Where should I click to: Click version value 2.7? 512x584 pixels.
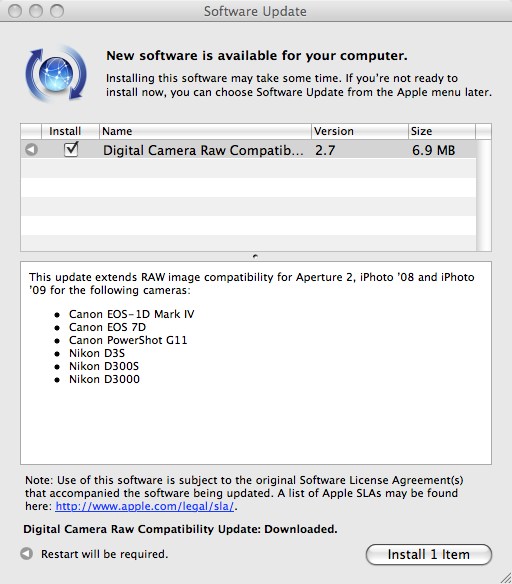[x=325, y=150]
